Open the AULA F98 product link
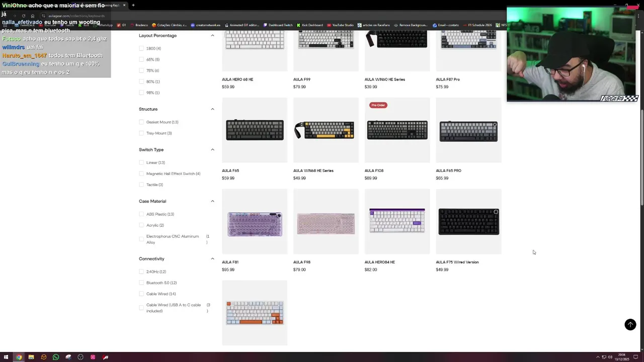Viewport: 644px width, 362px height. pyautogui.click(x=302, y=262)
